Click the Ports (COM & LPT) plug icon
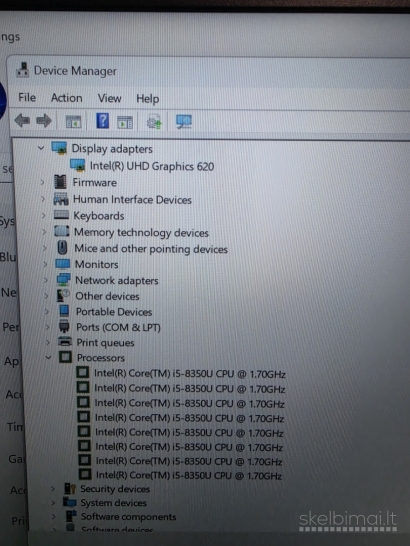The image size is (410, 546). point(64,327)
